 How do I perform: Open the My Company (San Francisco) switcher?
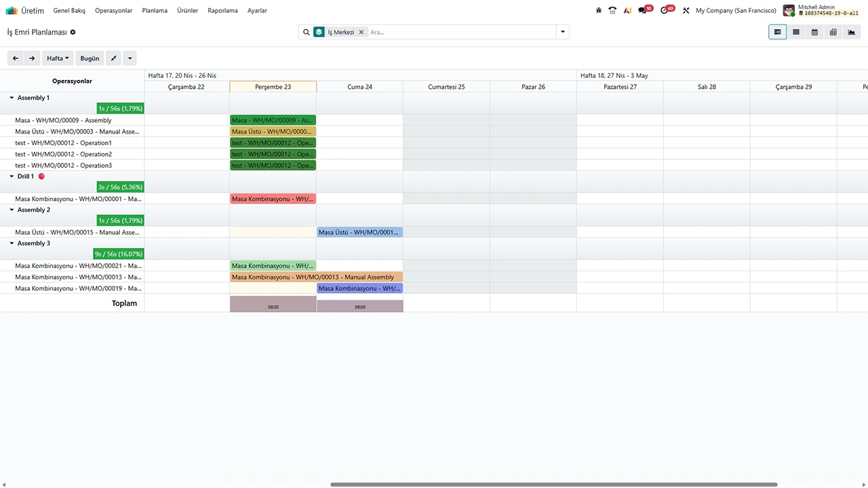736,10
